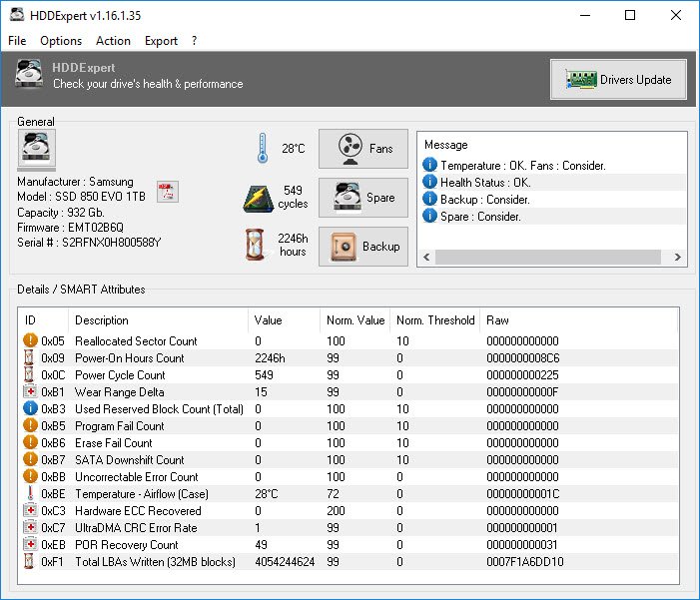This screenshot has height=600, width=700.
Task: Click the info icon for Used Reserved Block Count
Action: [30, 409]
